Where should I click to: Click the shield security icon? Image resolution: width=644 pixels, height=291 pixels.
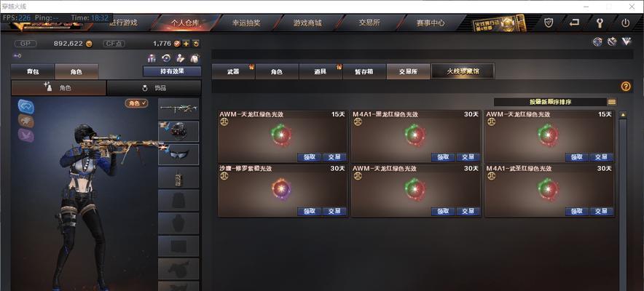549,23
